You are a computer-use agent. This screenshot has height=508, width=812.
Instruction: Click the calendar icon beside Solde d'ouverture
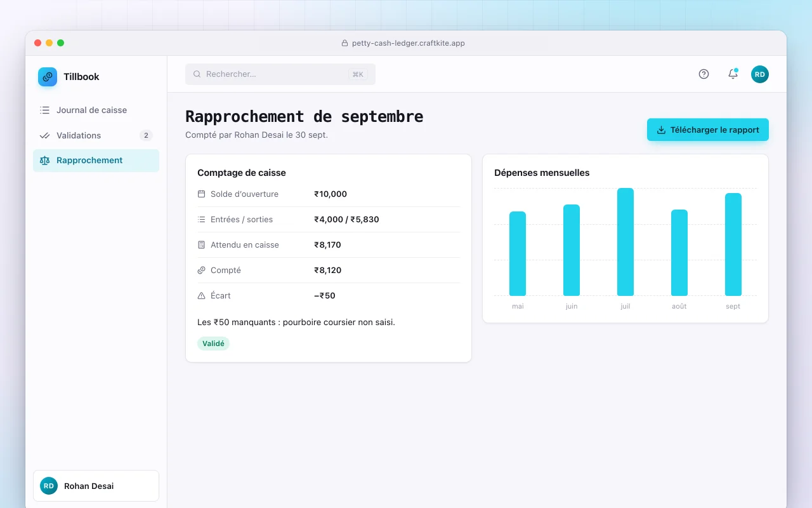click(x=202, y=194)
